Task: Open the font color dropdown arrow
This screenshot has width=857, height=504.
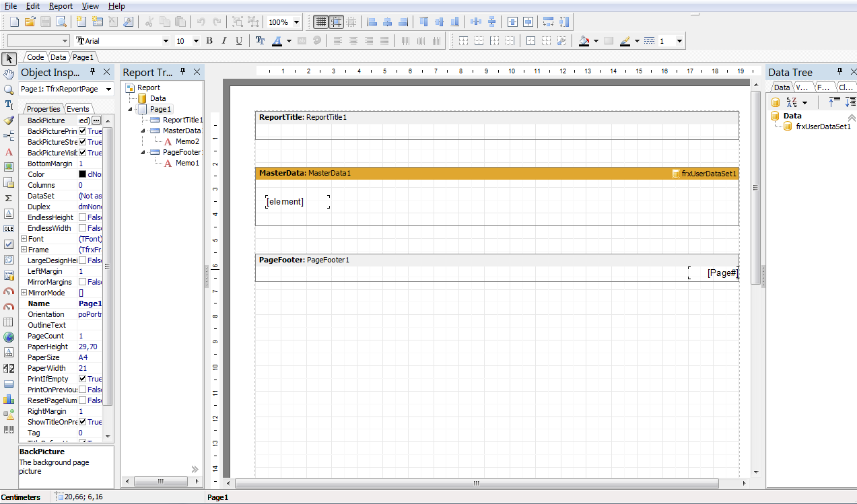Action: (289, 41)
